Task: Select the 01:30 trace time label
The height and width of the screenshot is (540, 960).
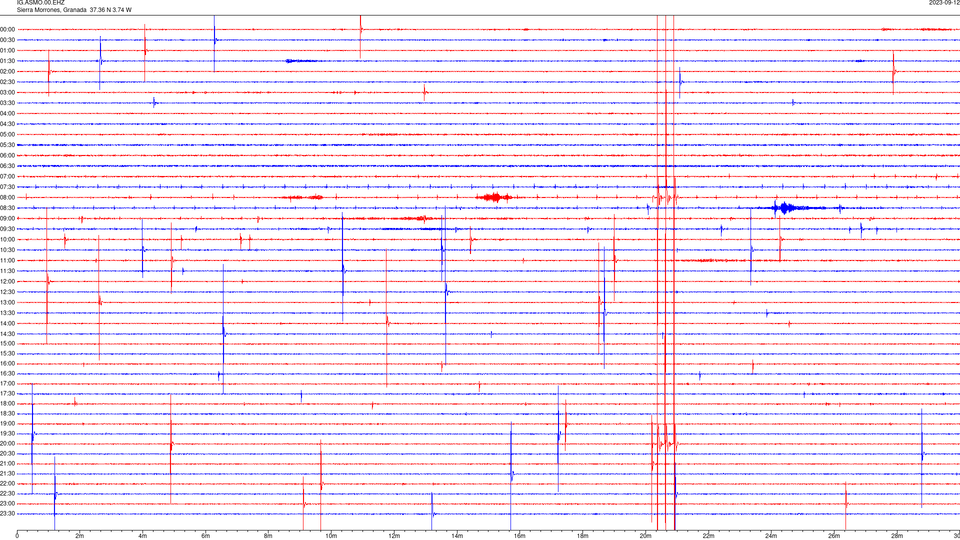Action: tap(8, 61)
